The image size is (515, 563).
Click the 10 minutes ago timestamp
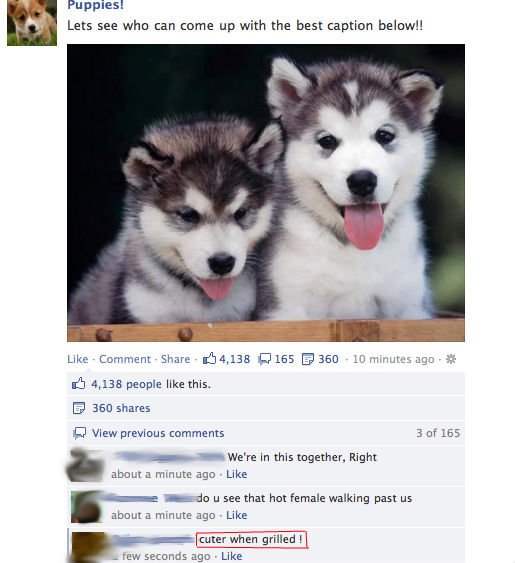point(393,359)
